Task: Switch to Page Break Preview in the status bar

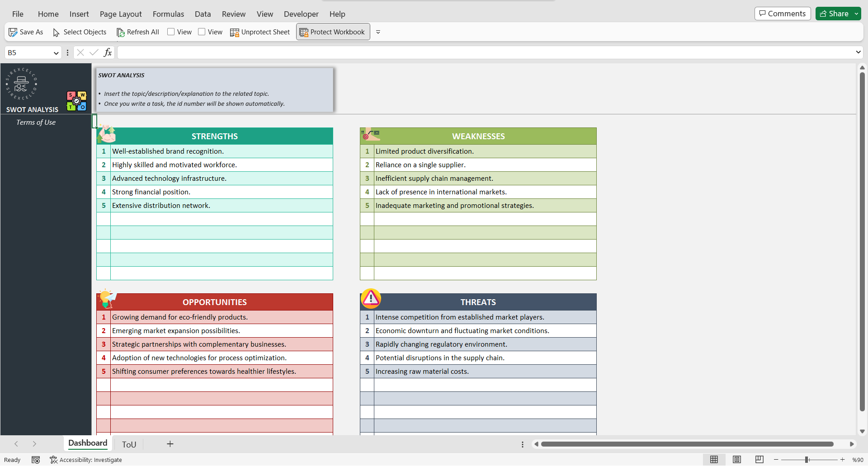Action: tap(759, 460)
